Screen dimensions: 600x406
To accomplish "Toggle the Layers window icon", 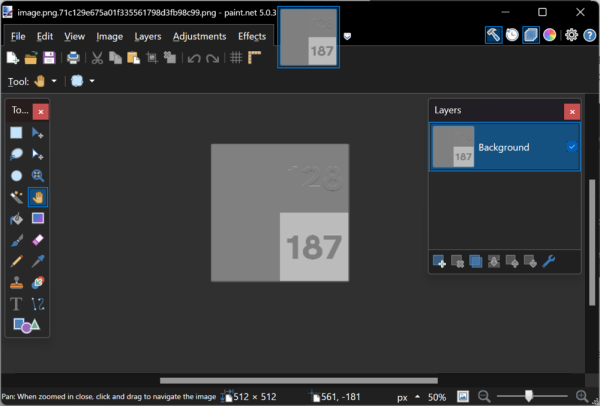I will coord(531,35).
